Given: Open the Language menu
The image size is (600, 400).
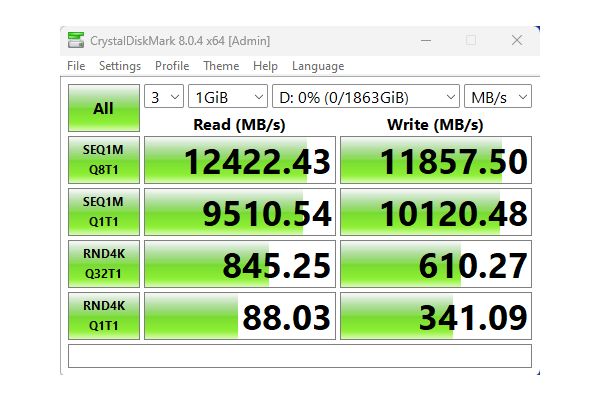Looking at the screenshot, I should click(317, 66).
